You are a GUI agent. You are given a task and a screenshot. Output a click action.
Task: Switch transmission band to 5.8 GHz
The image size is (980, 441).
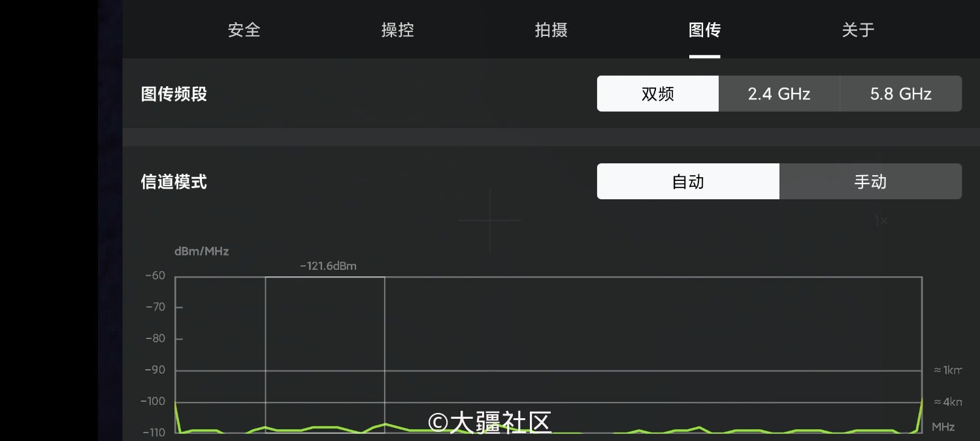901,93
